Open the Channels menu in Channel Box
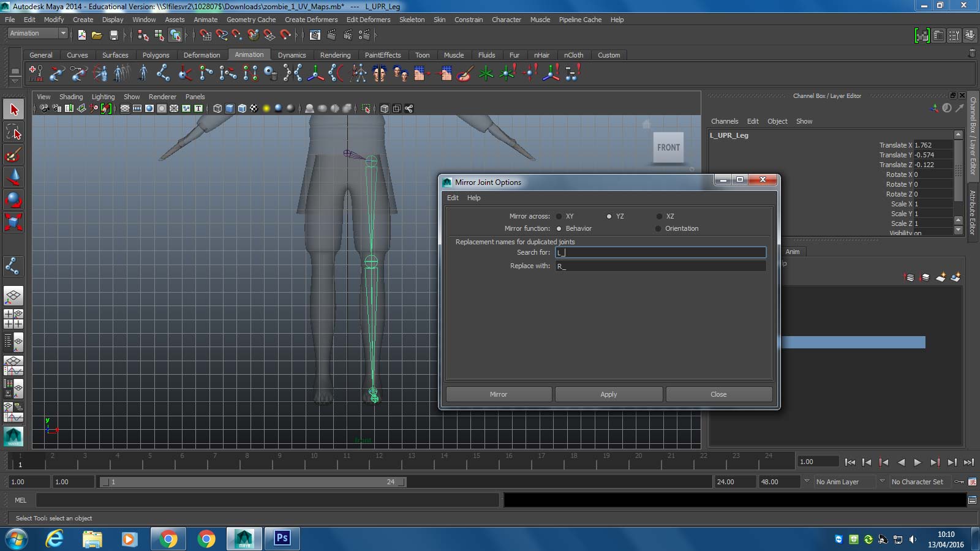The width and height of the screenshot is (980, 551). (725, 121)
